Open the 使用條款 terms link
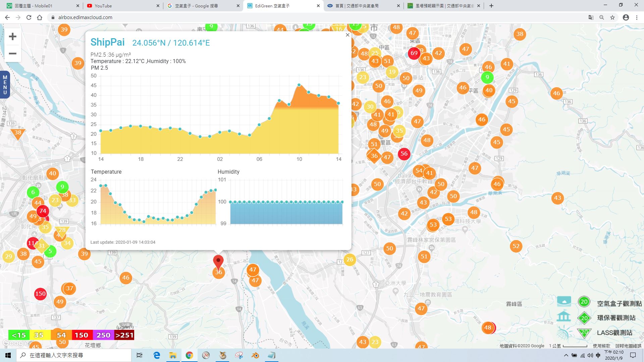Viewport: 644px width, 362px height. click(602, 346)
